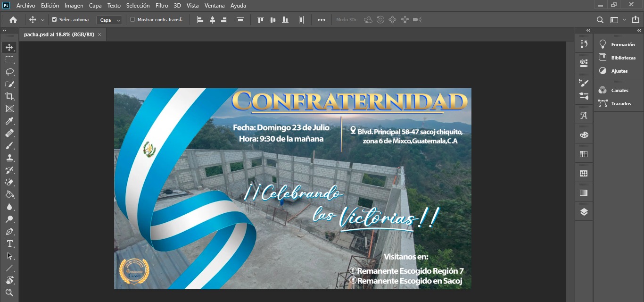Image resolution: width=644 pixels, height=302 pixels.
Task: Select the Path Selection arrow tool
Action: (x=9, y=256)
